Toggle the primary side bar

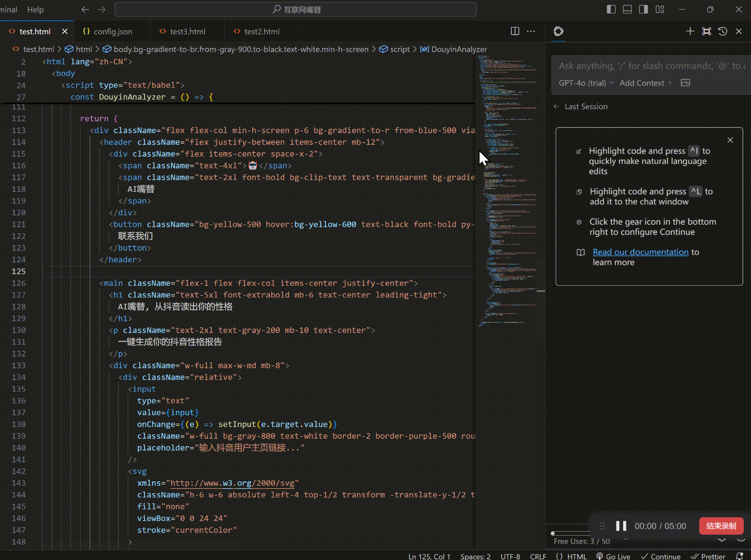611,9
